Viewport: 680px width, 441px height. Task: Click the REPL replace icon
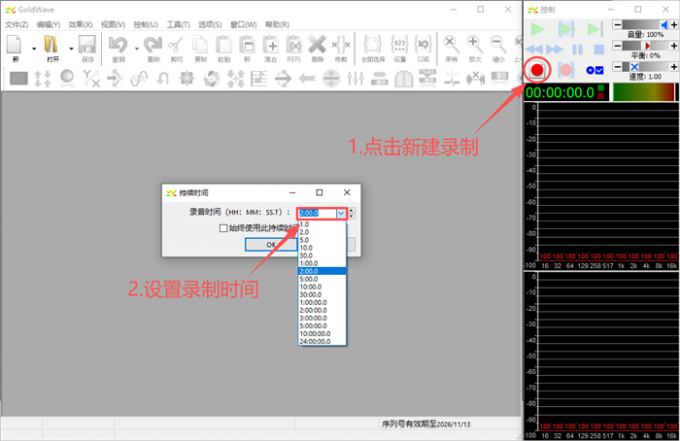point(294,45)
